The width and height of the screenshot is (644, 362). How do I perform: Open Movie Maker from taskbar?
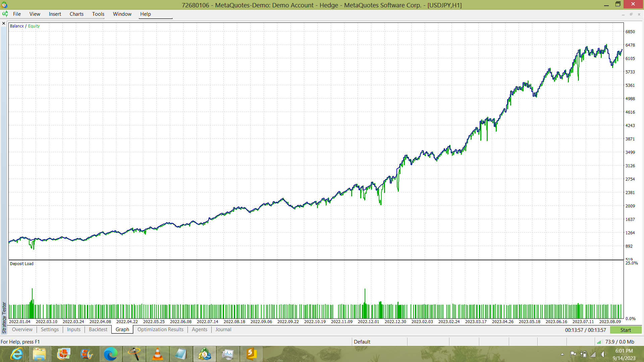click(87, 354)
